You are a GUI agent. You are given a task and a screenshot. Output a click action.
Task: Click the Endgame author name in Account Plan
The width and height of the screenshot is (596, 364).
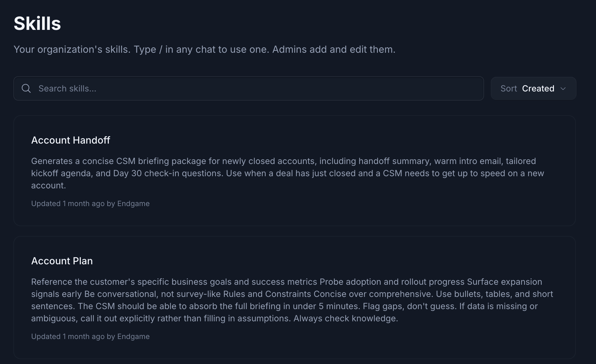(133, 337)
